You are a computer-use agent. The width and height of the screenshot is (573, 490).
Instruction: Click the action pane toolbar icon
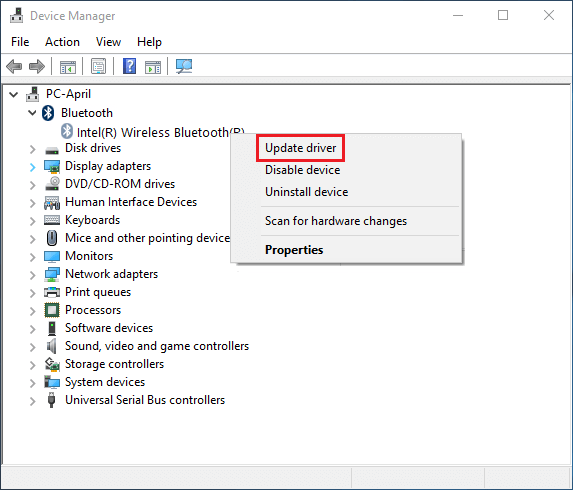153,67
